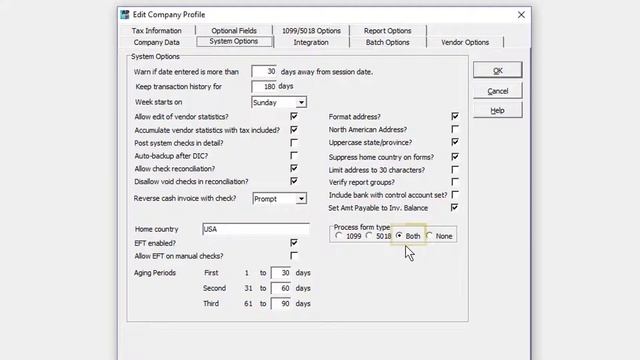Viewport: 640px width, 360px height.
Task: Toggle Allow edit of vendor statistics checkbox
Action: click(x=294, y=117)
